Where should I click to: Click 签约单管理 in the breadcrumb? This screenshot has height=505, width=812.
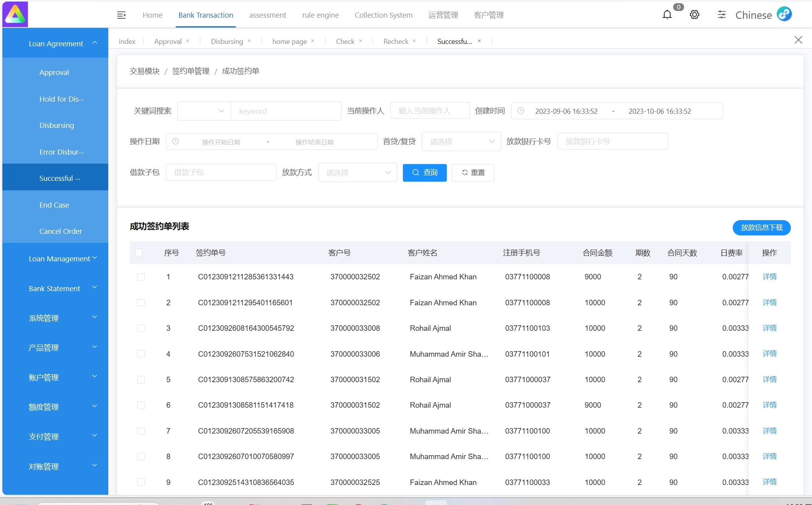click(191, 71)
